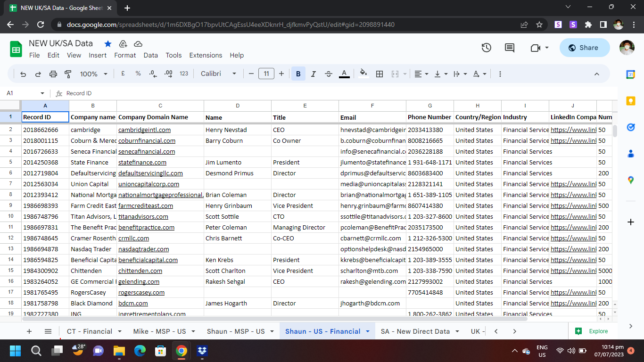Open the Calibri font dropdown
The width and height of the screenshot is (644, 362).
pyautogui.click(x=218, y=74)
